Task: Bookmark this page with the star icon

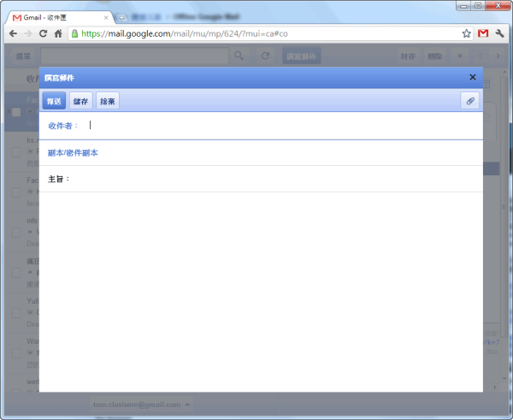Action: 467,33
